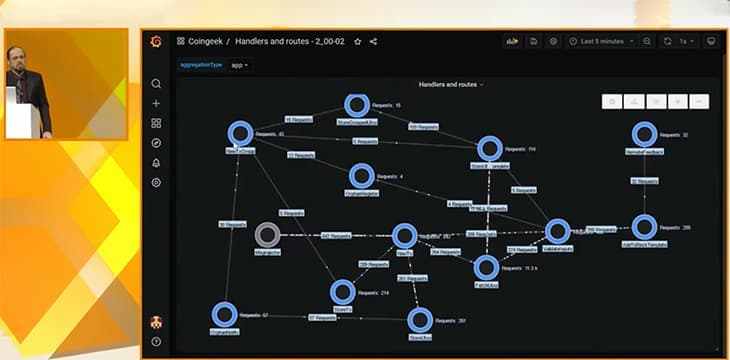Open Configuration gear in left sidebar
The height and width of the screenshot is (360, 730).
pos(156,183)
